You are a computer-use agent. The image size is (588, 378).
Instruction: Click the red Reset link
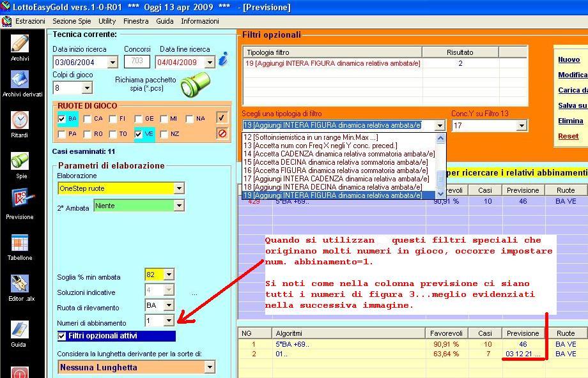[568, 137]
